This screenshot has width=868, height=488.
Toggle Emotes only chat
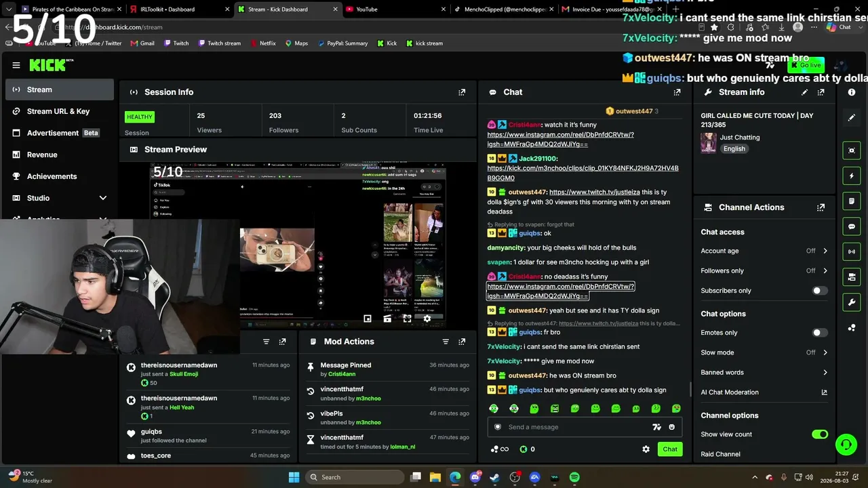[820, 333]
